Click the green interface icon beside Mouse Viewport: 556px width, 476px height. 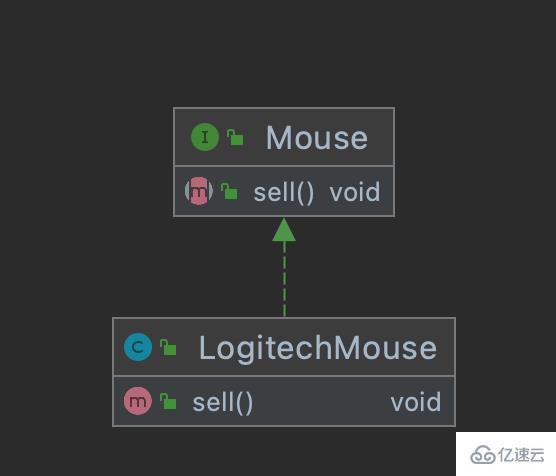205,137
